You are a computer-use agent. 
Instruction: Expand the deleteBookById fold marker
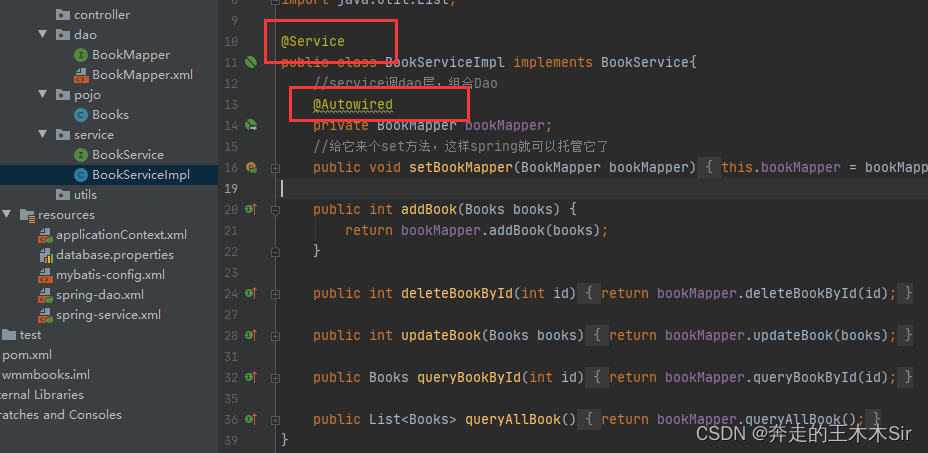[275, 294]
